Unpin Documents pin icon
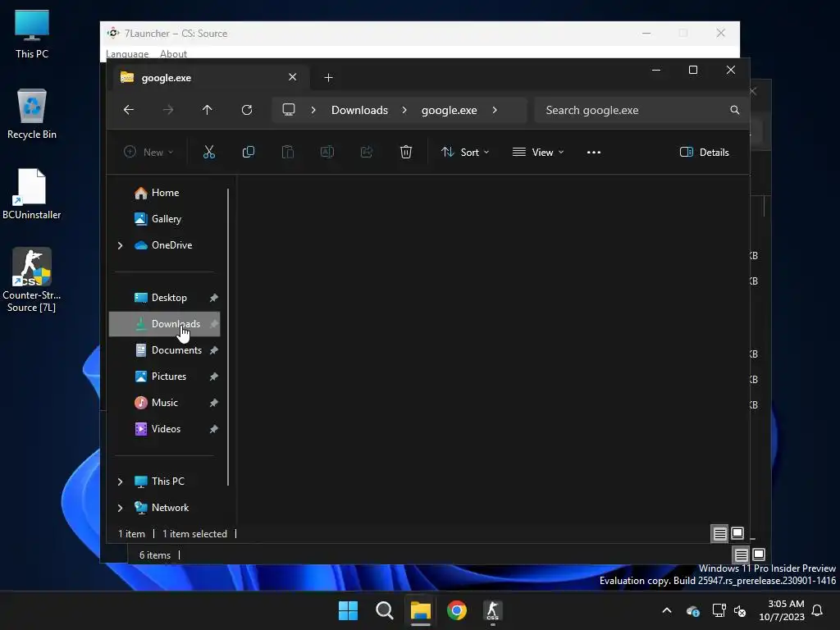The image size is (840, 630). coord(214,350)
